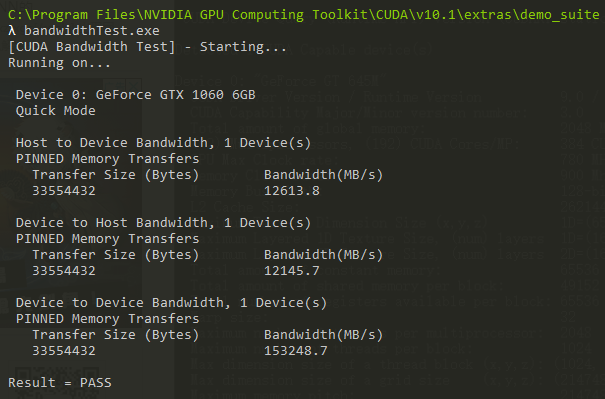Click the last 'Bandwidth(MB/s)' column header
This screenshot has height=399, width=605.
pyautogui.click(x=323, y=335)
